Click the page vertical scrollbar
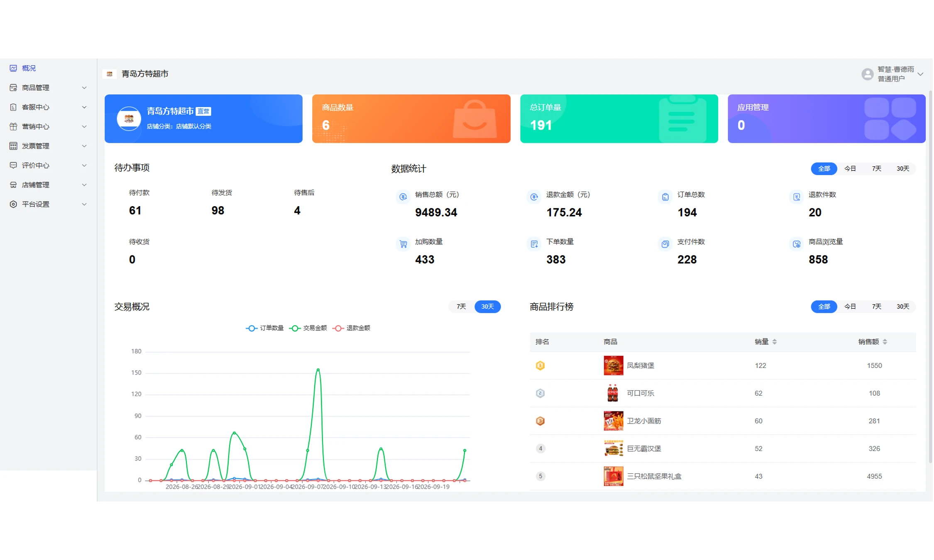 (930, 276)
